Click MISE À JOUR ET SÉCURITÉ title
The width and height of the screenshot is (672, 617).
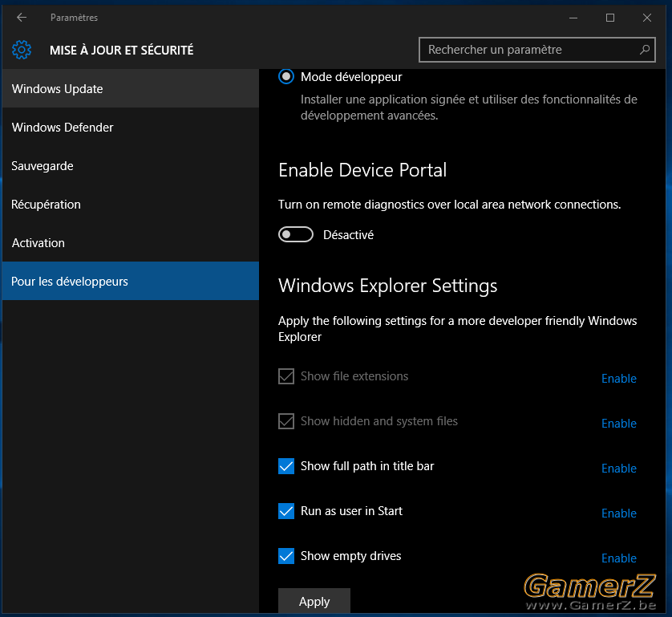pyautogui.click(x=122, y=51)
